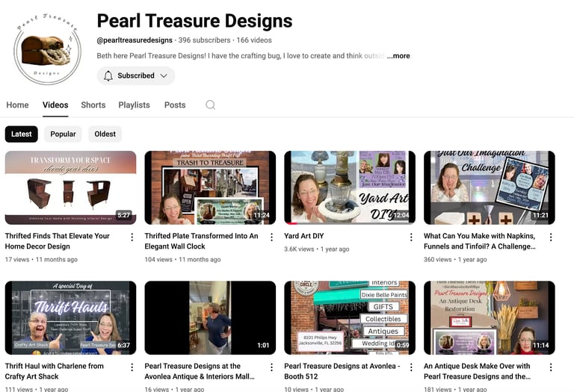Click the 166 videos count

click(x=254, y=40)
